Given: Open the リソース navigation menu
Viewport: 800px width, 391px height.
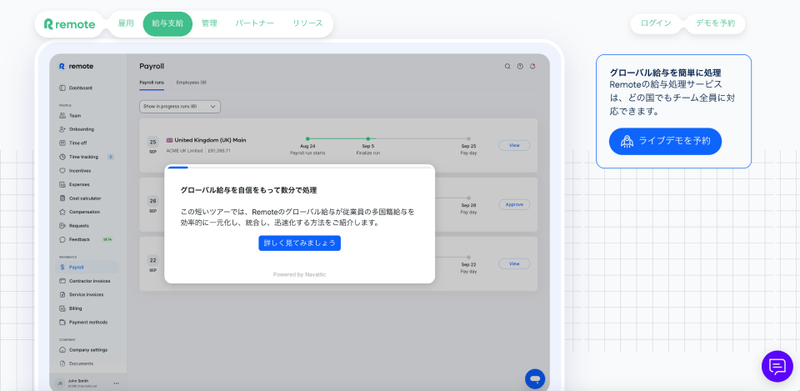Looking at the screenshot, I should coord(308,23).
